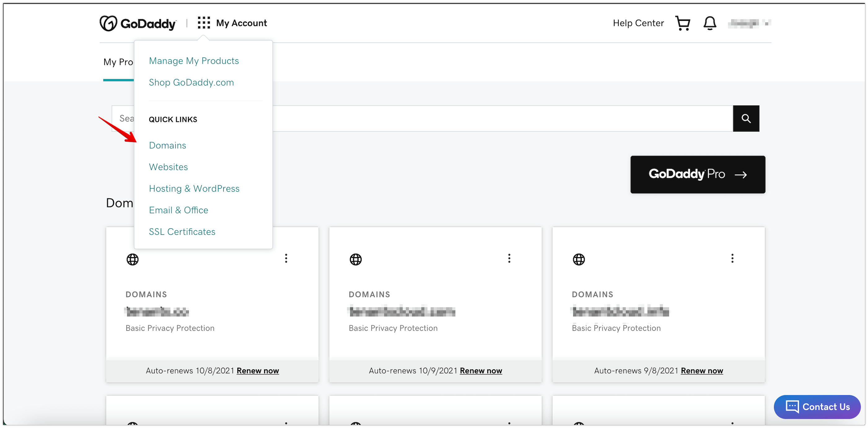Screen dimensions: 868x428
Task: Open Shop GoDaddy.com link
Action: coord(191,82)
